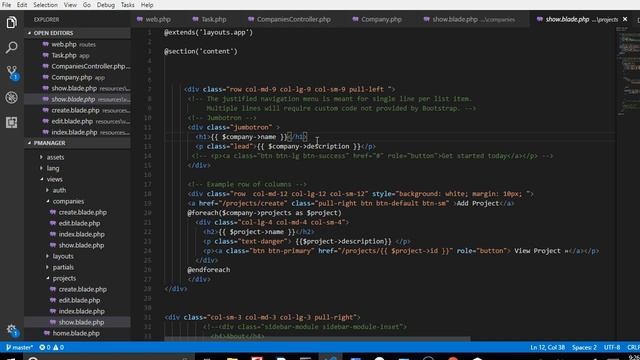Viewport: 640px width, 360px height.
Task: Select edit.blade.php in Open Editors list
Action: 77,121
